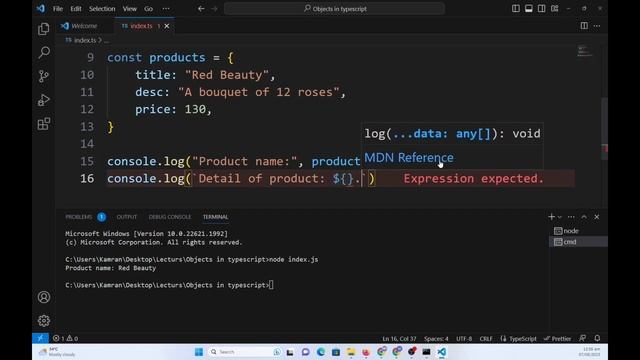Open the View menu
This screenshot has height=360, width=640.
point(129,9)
